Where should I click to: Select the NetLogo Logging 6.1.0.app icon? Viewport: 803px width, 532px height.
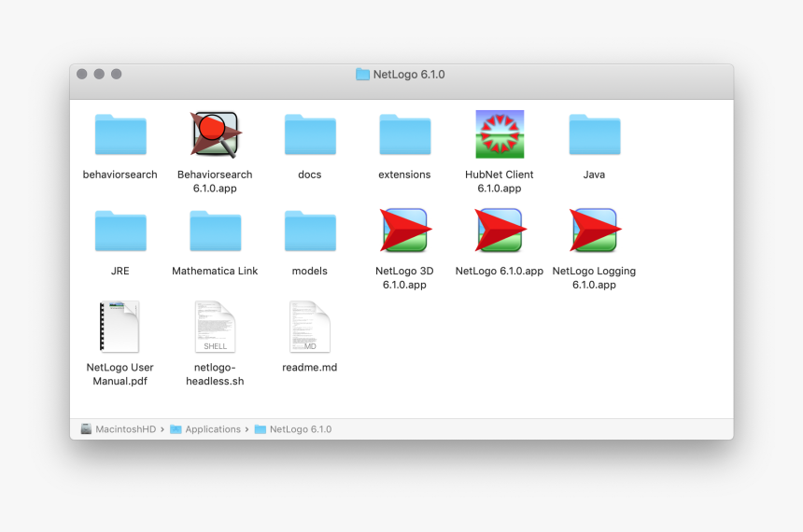click(x=595, y=230)
